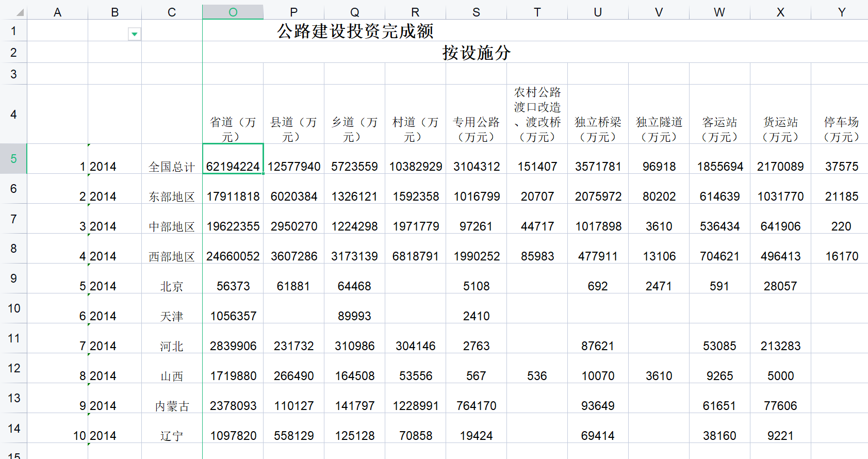This screenshot has height=459, width=868.
Task: Click the title cell 公路建设投资完成额
Action: tap(355, 31)
